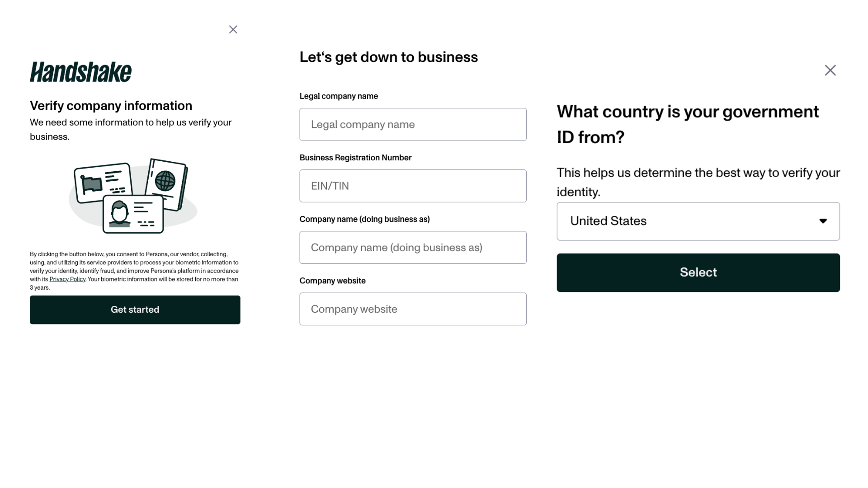Click the Business Registration Number label
868x488 pixels.
(355, 158)
